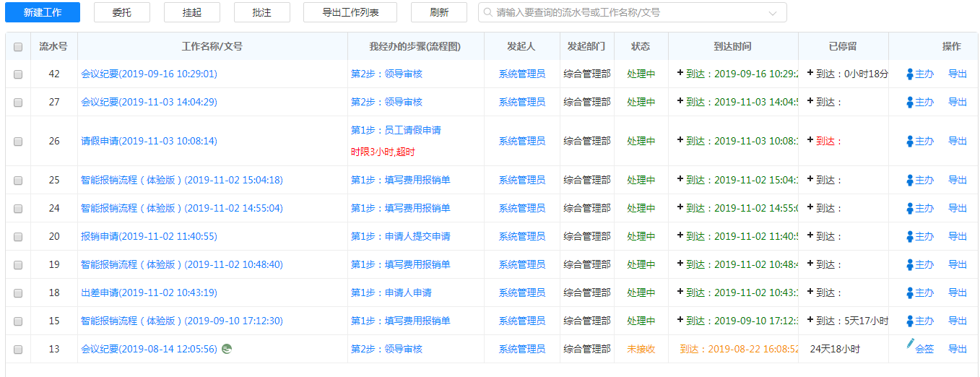Click the 新建工作 button

click(43, 12)
